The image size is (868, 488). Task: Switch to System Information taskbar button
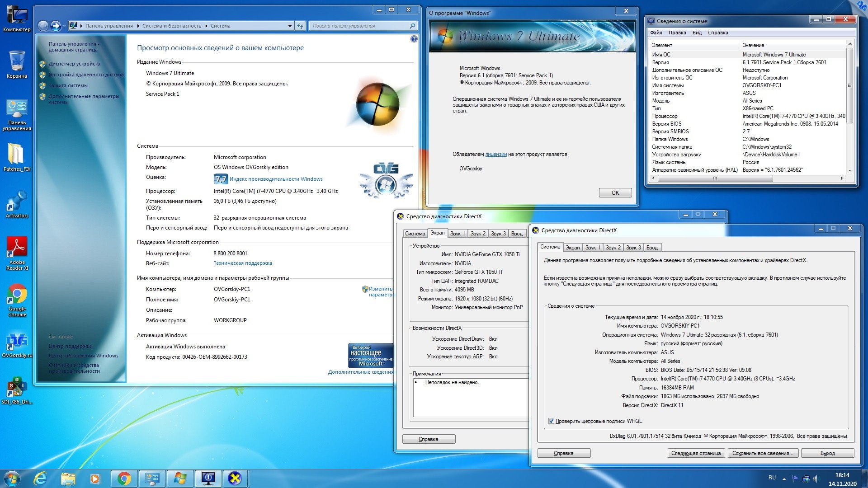click(x=208, y=479)
